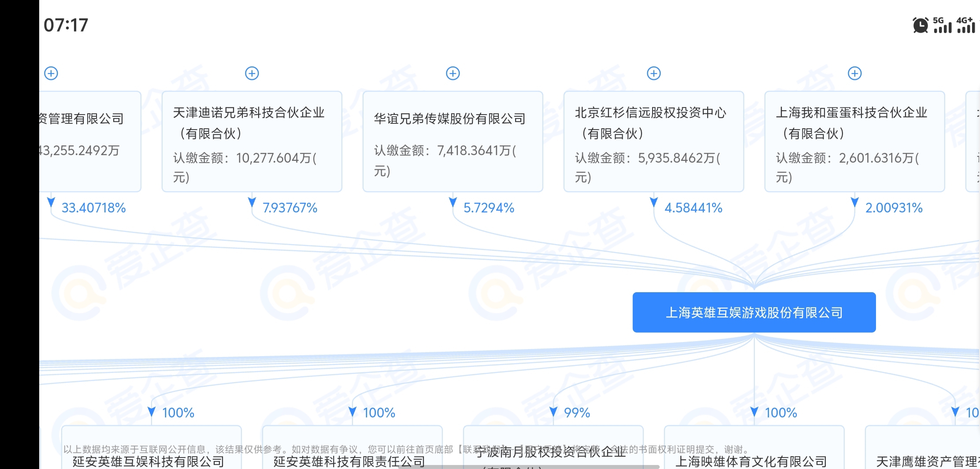Tap the 4G+ signal strength icon
This screenshot has height=469, width=980.
[966, 25]
